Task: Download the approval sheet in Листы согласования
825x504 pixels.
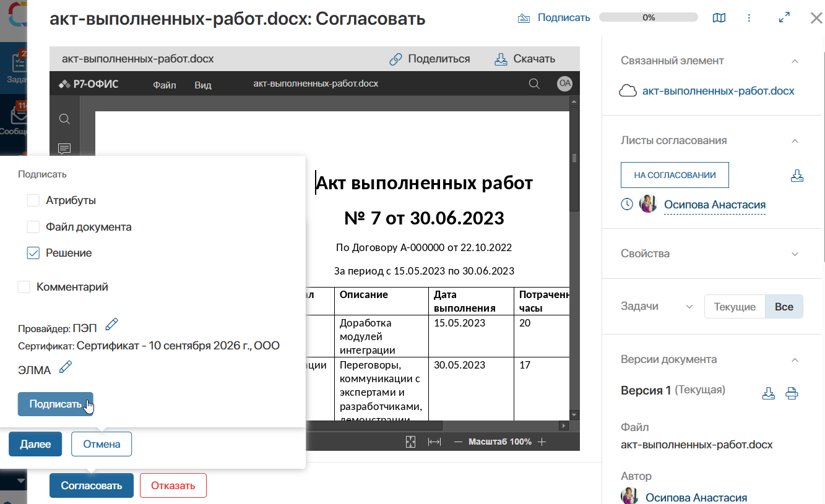Action: coord(797,176)
